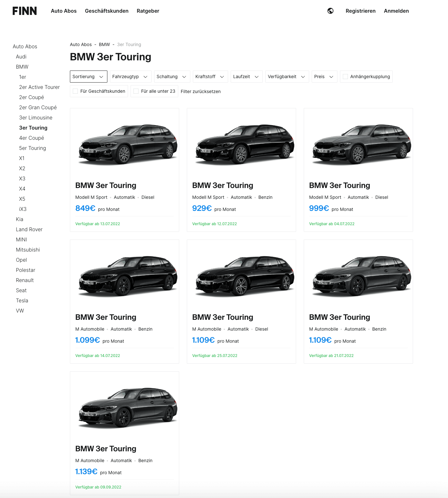Expand the Sortierung dropdown
The image size is (448, 498).
89,77
